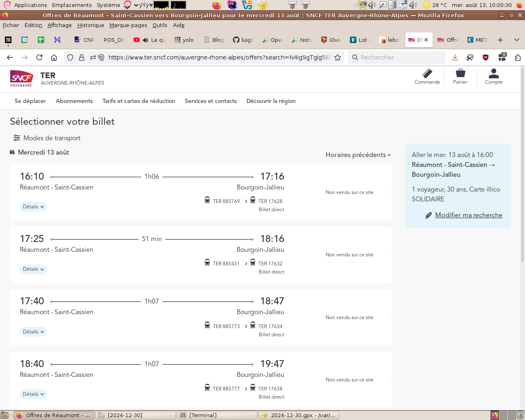Click the Firefox home button
525x420 pixels.
click(x=54, y=57)
